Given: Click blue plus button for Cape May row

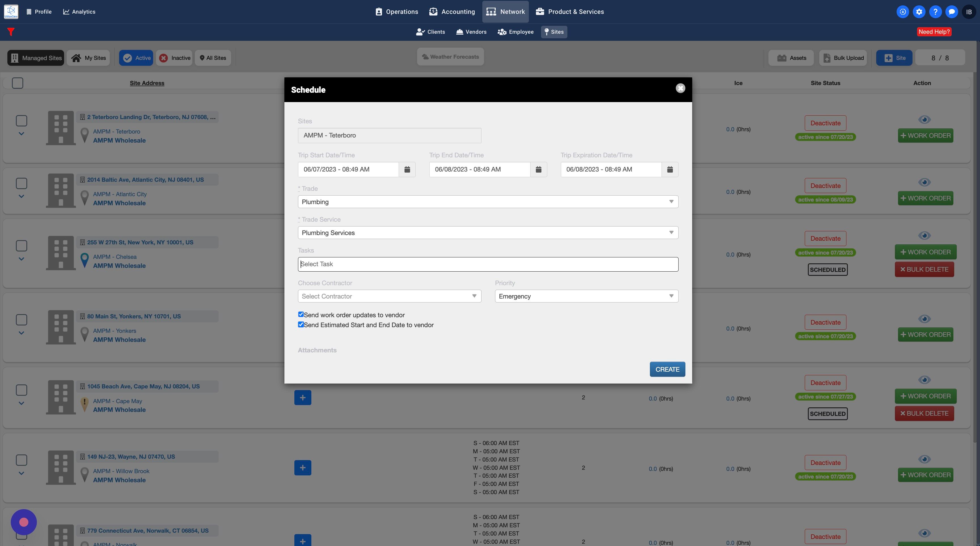Looking at the screenshot, I should 303,397.
